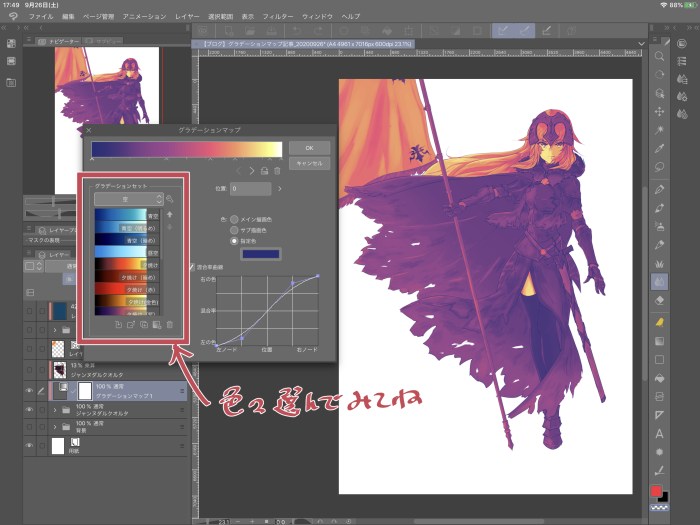Delete selected gradient with trash icon
Image resolution: width=700 pixels, height=525 pixels.
(169, 325)
